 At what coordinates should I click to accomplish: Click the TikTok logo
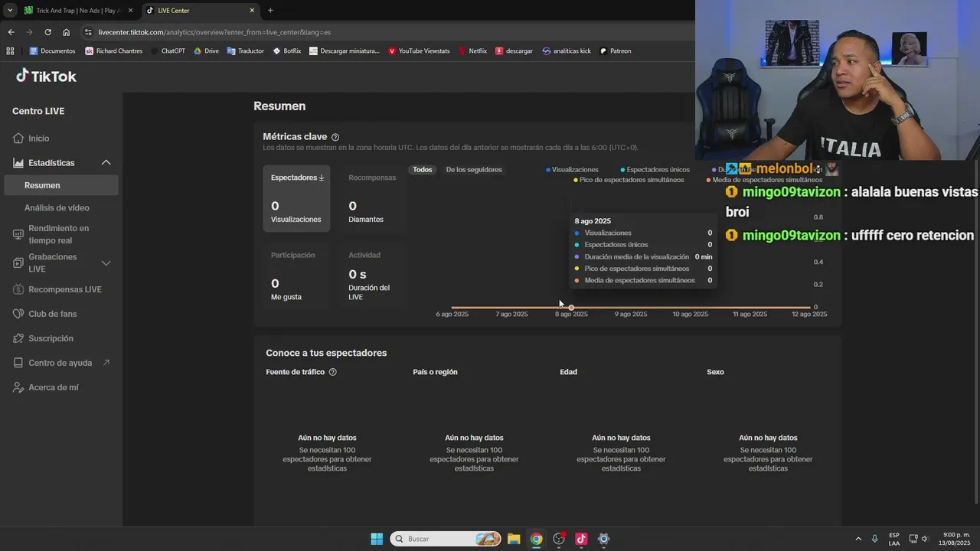tap(46, 76)
